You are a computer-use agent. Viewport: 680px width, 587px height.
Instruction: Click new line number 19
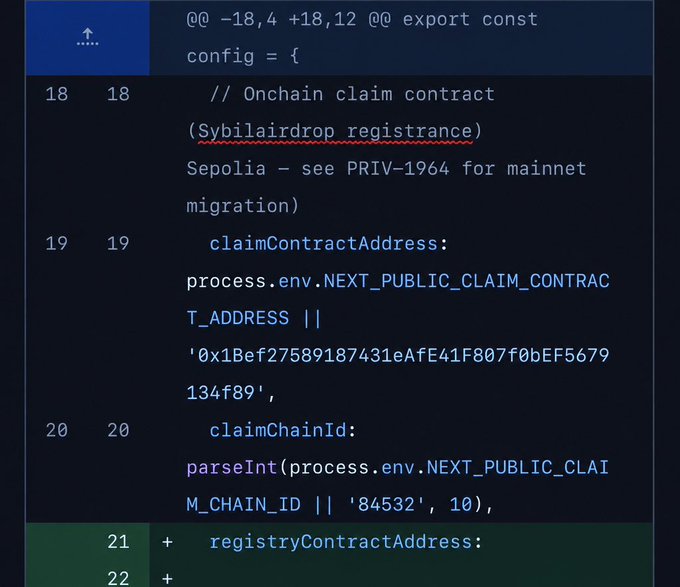pos(118,243)
